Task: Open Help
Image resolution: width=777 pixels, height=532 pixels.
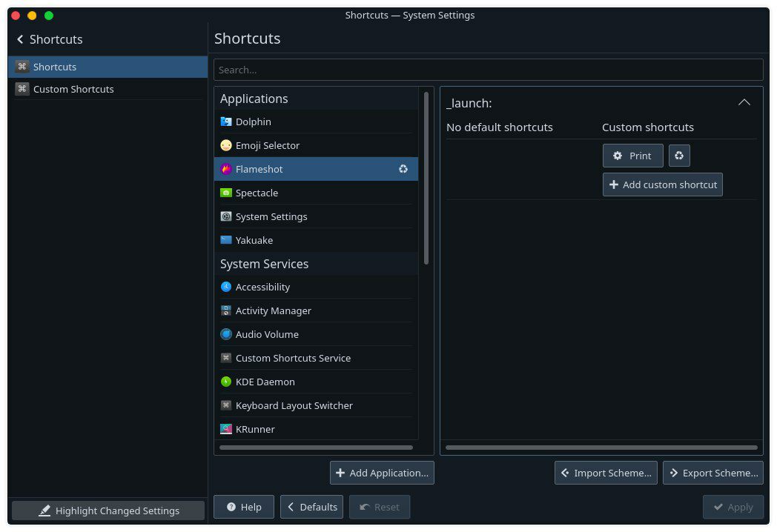Action: [x=244, y=507]
